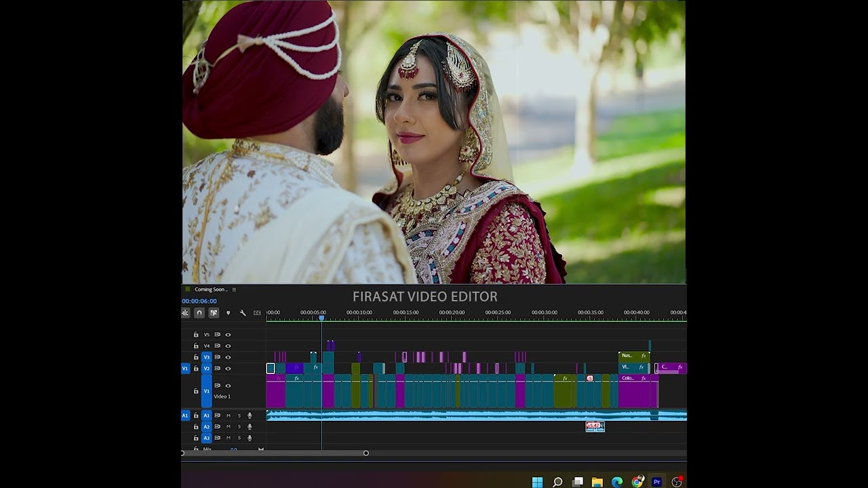The height and width of the screenshot is (488, 868).
Task: Toggle sync lock on track A3
Action: [218, 438]
